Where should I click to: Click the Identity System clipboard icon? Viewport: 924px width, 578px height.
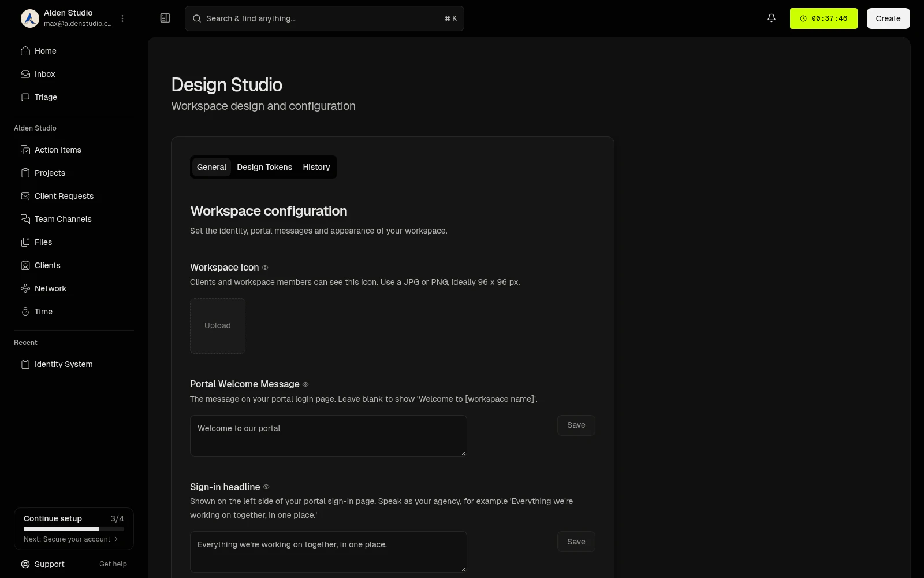tap(25, 364)
